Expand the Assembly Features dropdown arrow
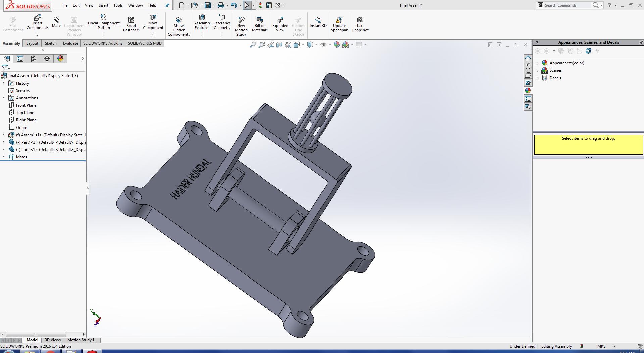The width and height of the screenshot is (644, 353). tap(202, 35)
